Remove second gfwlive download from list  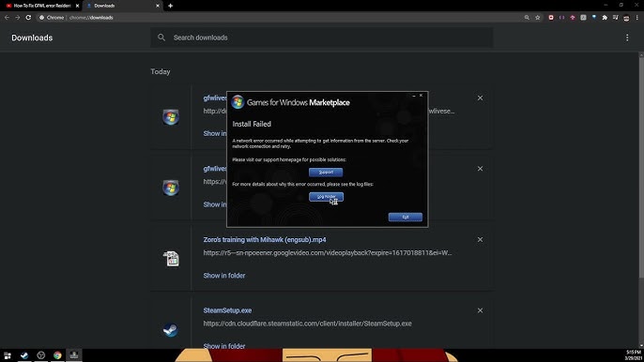(x=480, y=169)
